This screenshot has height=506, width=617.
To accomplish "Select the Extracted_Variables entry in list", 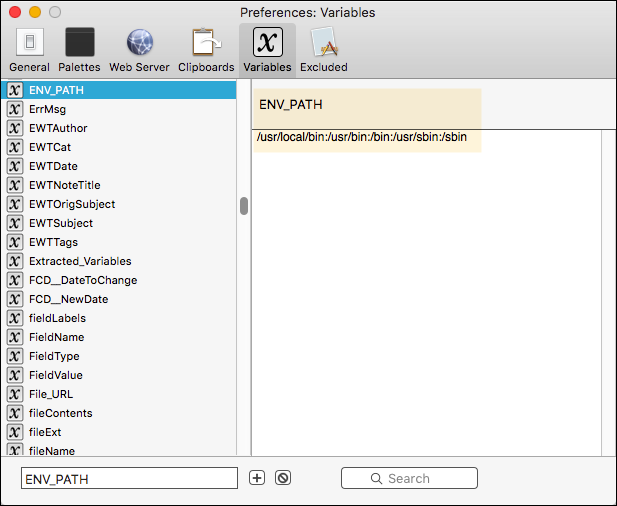I will click(x=80, y=261).
